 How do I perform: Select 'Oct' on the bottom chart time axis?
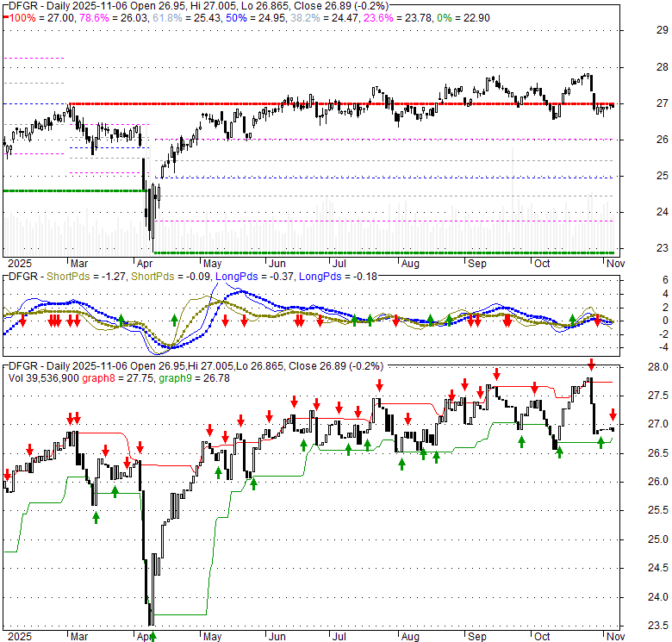pos(542,637)
